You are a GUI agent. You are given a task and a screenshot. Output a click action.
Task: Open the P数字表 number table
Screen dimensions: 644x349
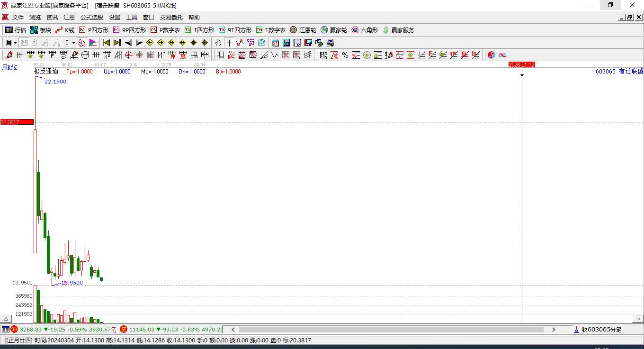tap(165, 30)
